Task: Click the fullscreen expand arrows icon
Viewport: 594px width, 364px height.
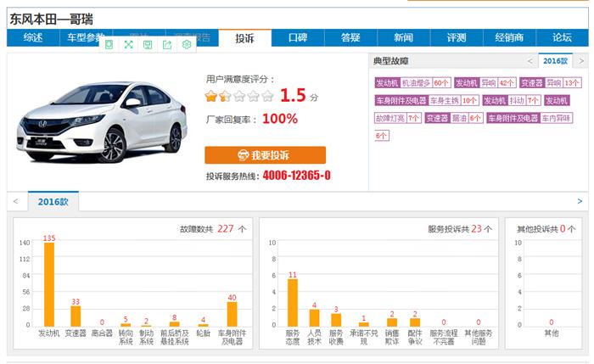Action: (128, 45)
